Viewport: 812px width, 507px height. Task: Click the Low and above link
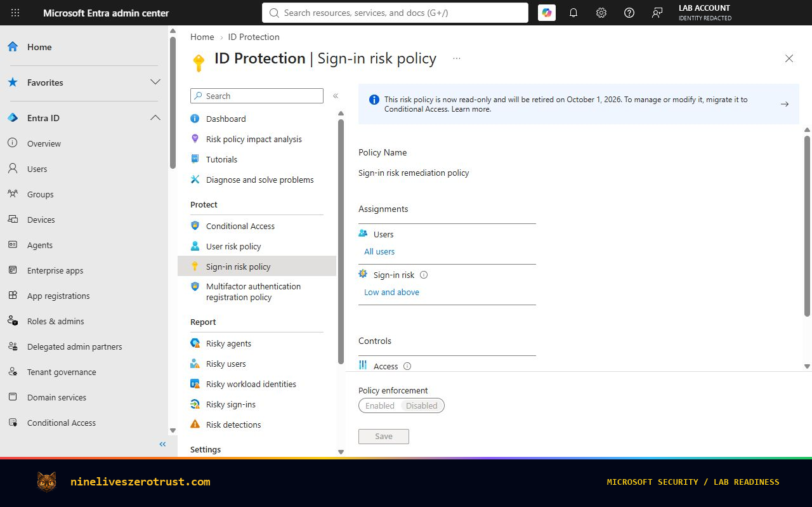click(391, 292)
